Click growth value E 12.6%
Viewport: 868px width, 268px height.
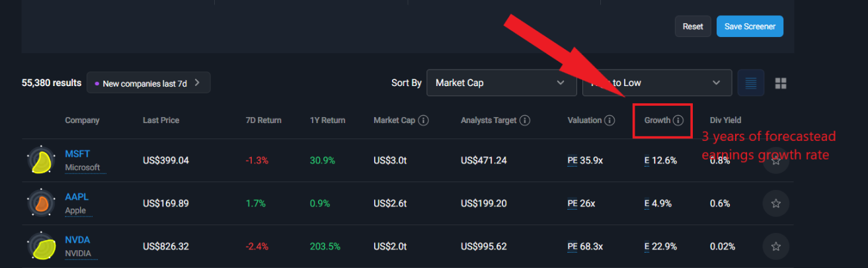coord(660,160)
